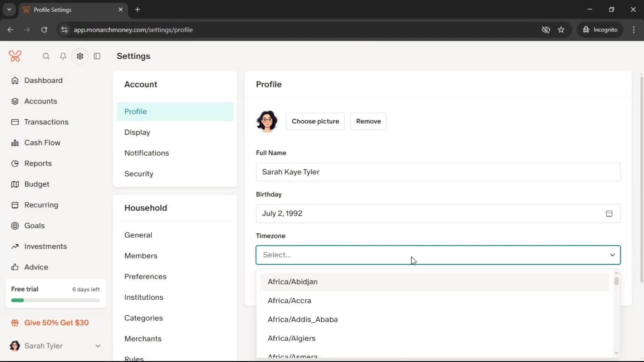Toggle the third-party cookies eye icon
This screenshot has width=644, height=362.
pos(546,29)
